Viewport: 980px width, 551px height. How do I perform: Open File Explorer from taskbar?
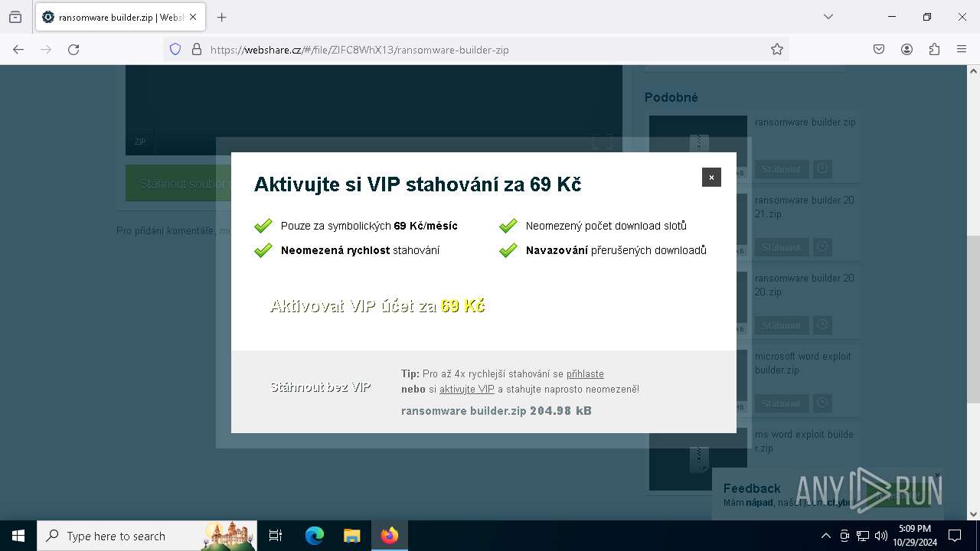click(351, 536)
